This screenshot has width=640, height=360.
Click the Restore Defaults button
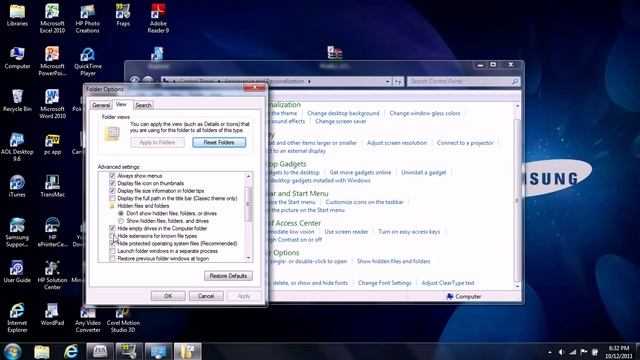(228, 276)
